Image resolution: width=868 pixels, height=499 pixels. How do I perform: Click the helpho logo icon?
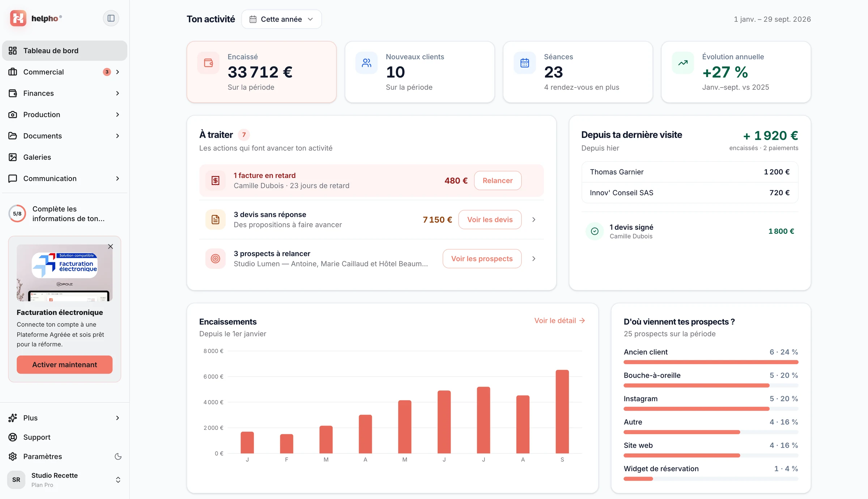[18, 18]
